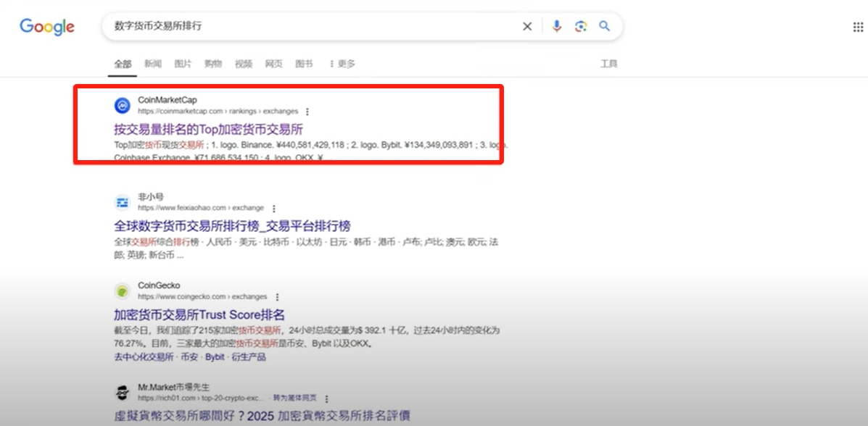Click the feixiaohao.com exchange URL

(x=200, y=208)
